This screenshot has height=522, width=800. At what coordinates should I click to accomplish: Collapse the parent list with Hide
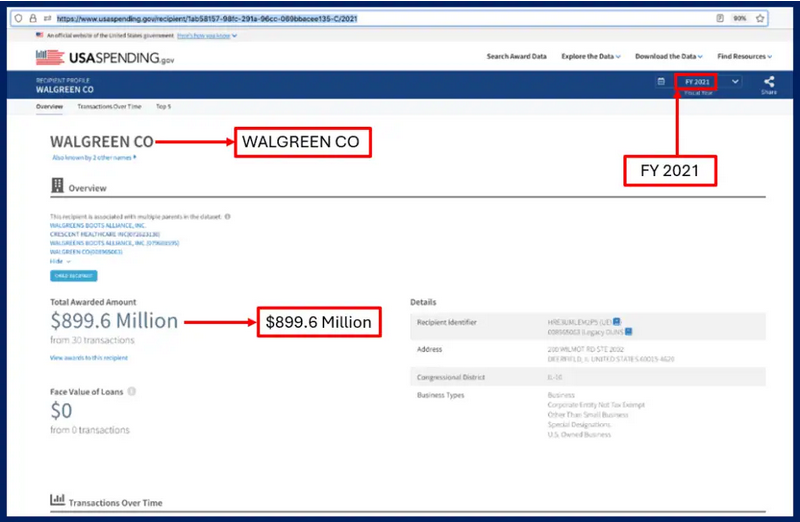click(x=60, y=261)
